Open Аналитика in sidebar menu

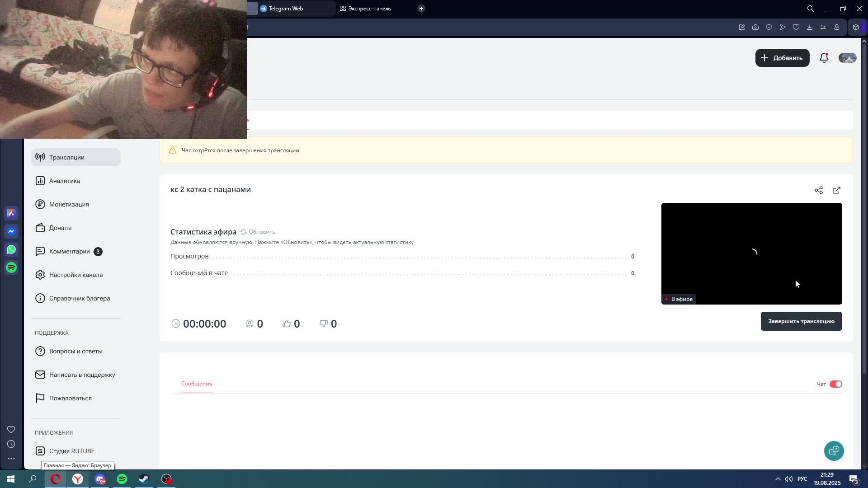click(65, 181)
